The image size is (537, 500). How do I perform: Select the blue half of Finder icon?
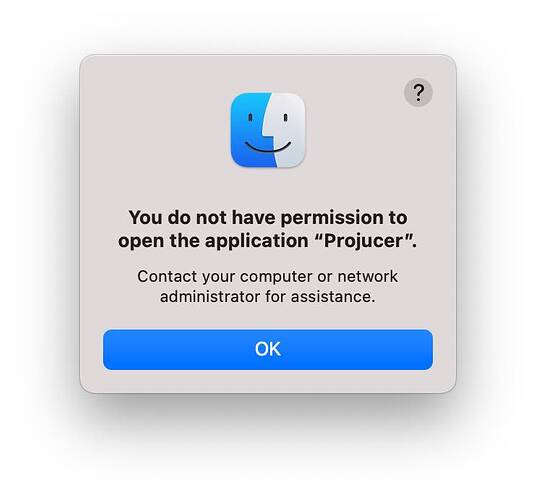[x=250, y=130]
